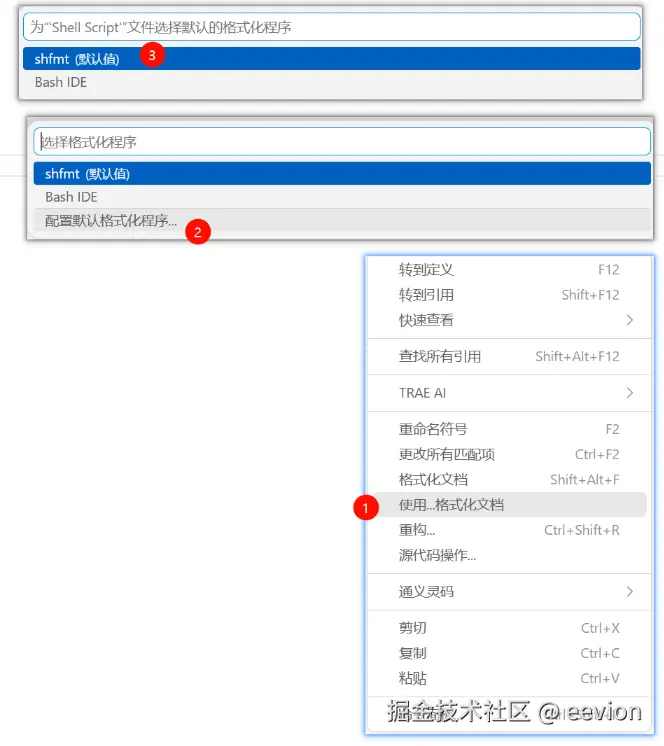Open 配置默认格式化程序... option
The image size is (664, 746).
coord(342,220)
